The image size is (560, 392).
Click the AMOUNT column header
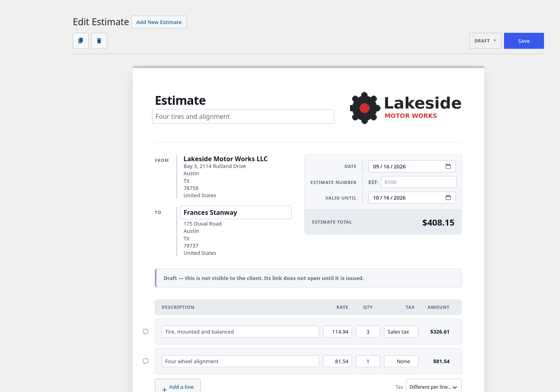tap(438, 307)
